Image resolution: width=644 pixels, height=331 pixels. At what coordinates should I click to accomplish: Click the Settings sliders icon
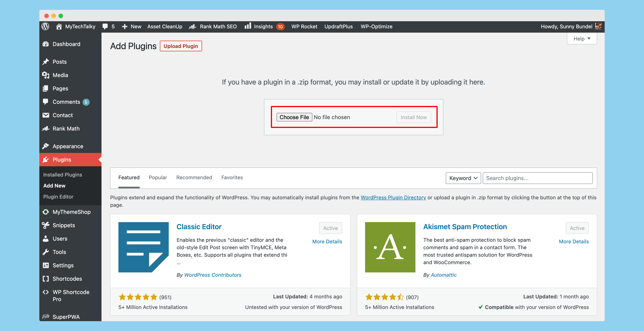[x=45, y=265]
